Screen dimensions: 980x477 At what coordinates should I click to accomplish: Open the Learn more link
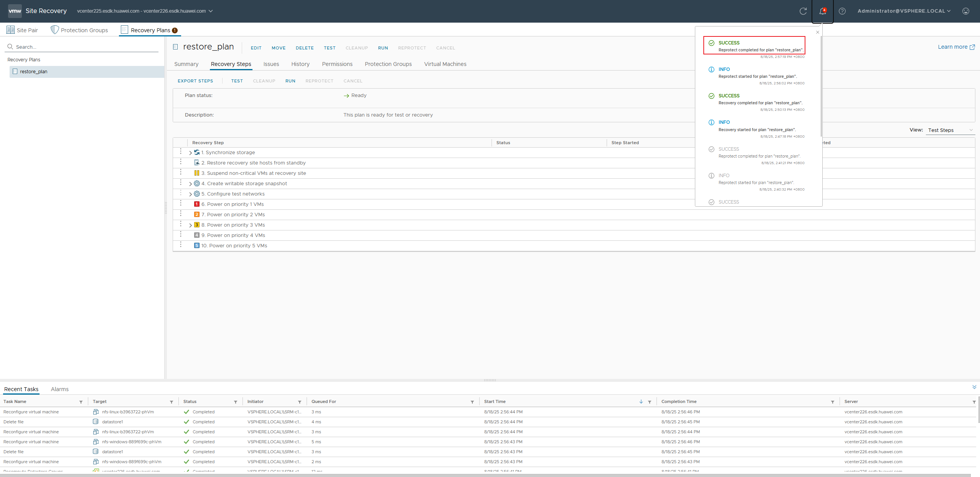click(956, 47)
